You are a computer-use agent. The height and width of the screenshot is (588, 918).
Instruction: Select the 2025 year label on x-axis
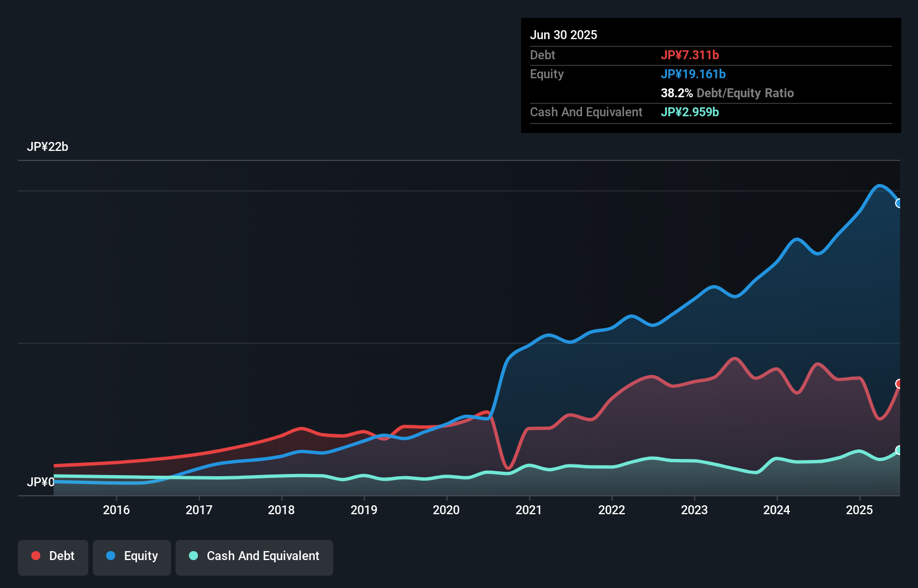[859, 510]
